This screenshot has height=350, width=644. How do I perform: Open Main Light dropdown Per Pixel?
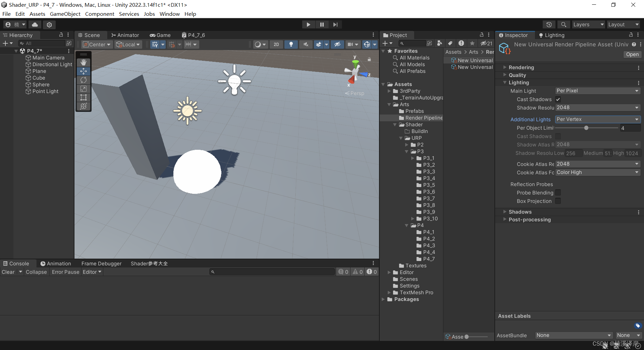(x=598, y=91)
